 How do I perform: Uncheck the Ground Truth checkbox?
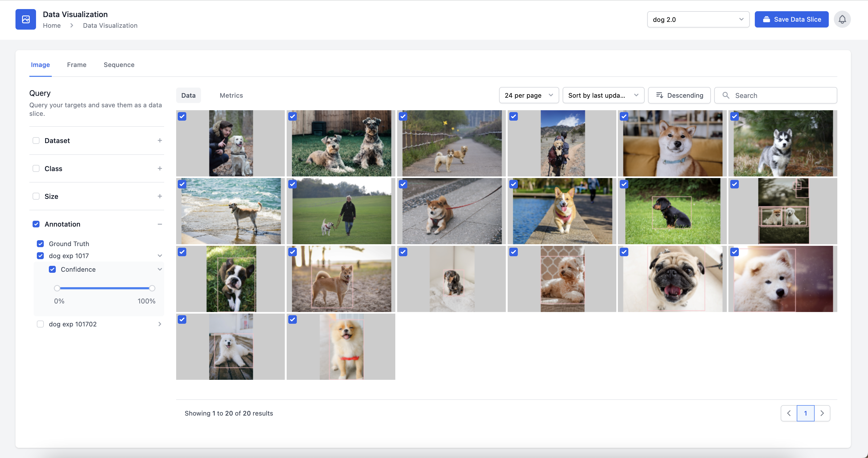pyautogui.click(x=40, y=244)
